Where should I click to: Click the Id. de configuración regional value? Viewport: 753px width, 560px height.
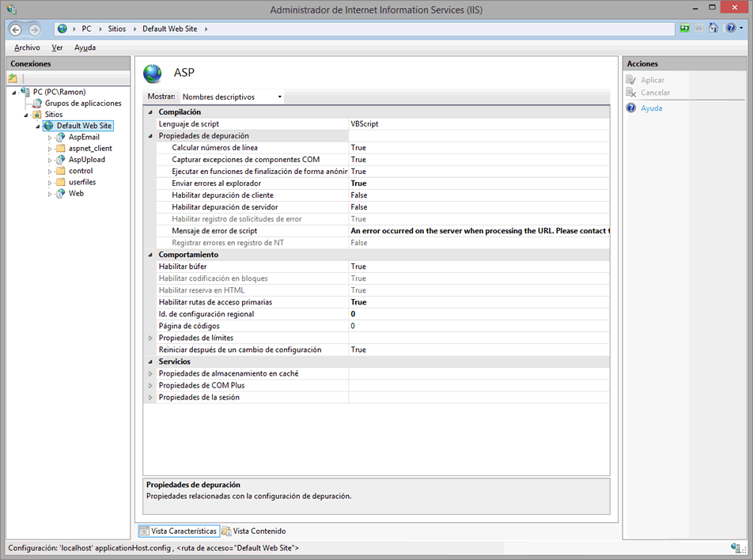click(479, 314)
